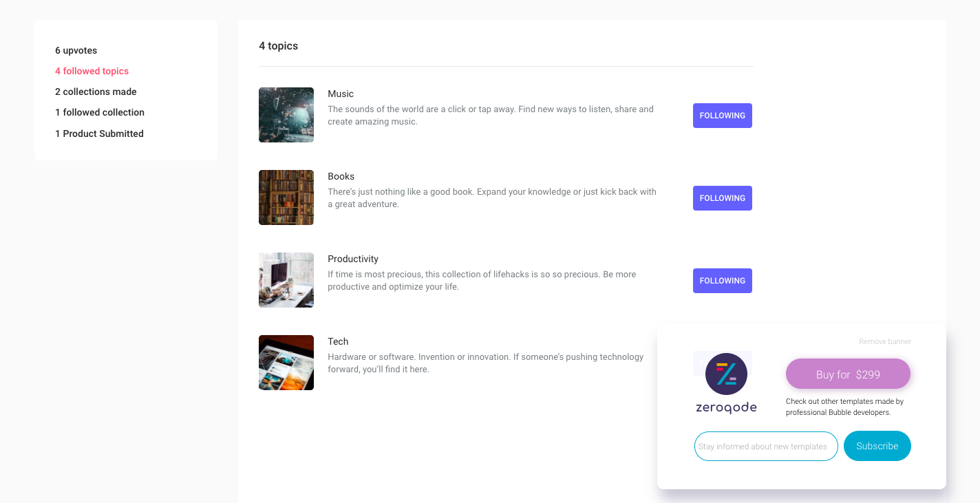Click the Music topic description text

[x=491, y=116]
